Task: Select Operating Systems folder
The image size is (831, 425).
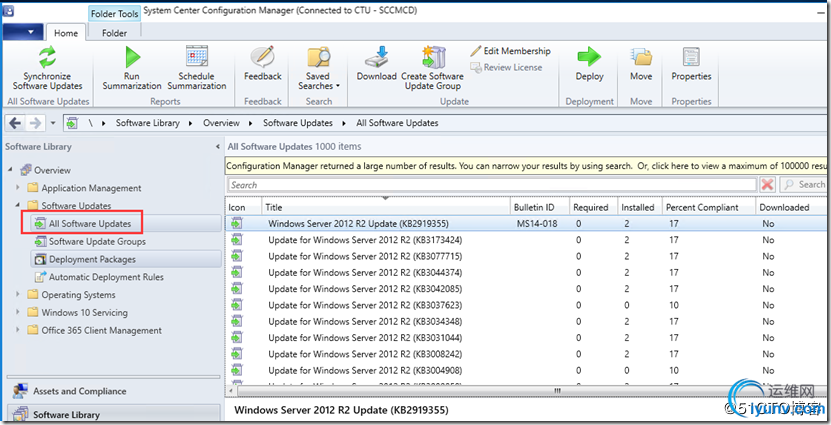Action: tap(72, 295)
